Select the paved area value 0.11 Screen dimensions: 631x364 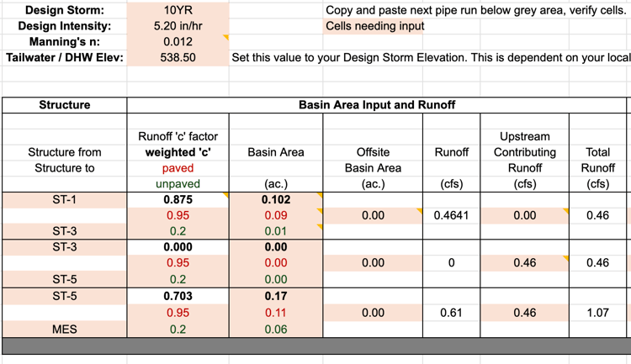pyautogui.click(x=276, y=313)
